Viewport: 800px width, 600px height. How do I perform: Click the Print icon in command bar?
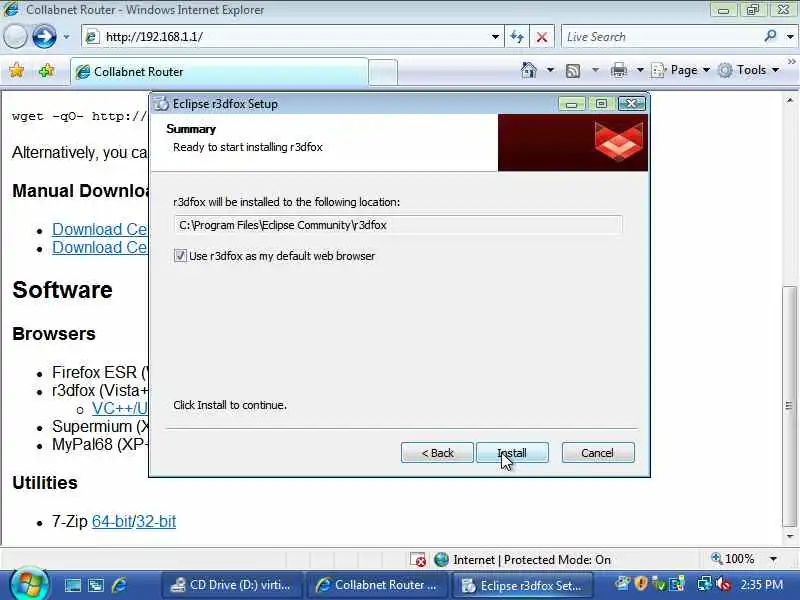619,70
